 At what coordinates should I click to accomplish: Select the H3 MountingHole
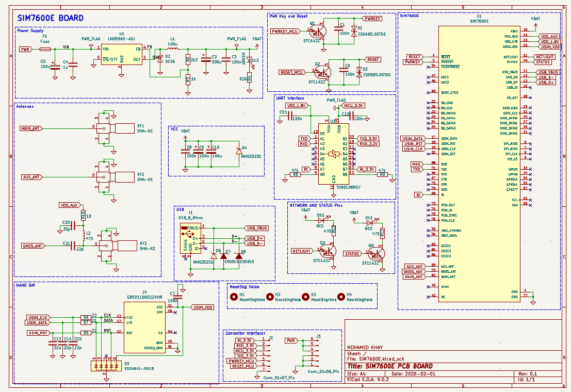pos(305,297)
